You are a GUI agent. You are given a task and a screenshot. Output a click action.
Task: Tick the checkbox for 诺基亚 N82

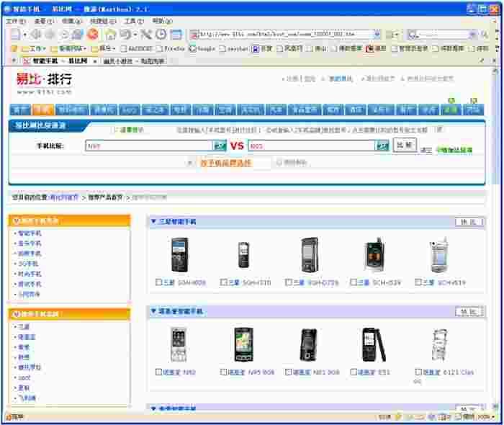point(158,372)
